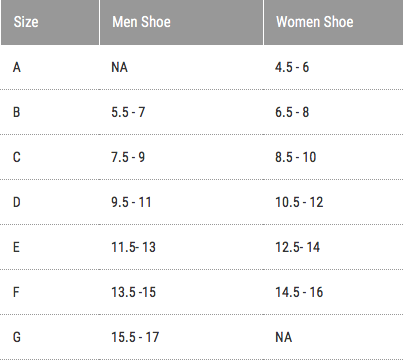Click the women's 8.5 - 10 cell
This screenshot has height=361, width=403.
(296, 157)
